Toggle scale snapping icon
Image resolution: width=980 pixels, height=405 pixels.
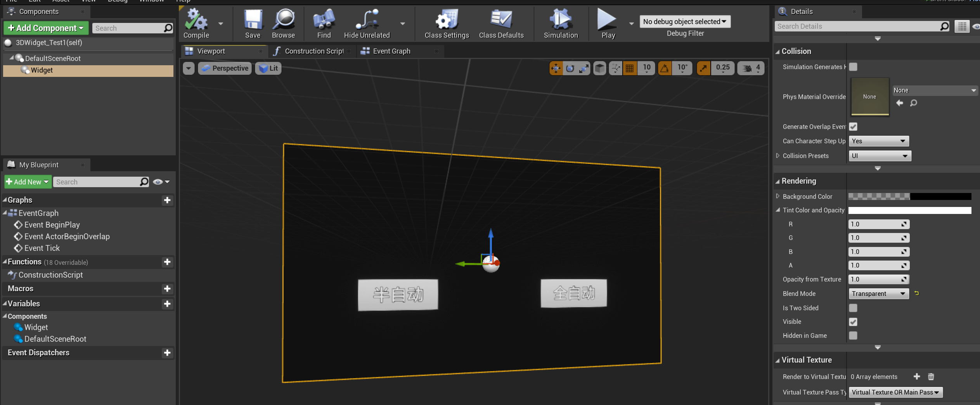pos(703,68)
